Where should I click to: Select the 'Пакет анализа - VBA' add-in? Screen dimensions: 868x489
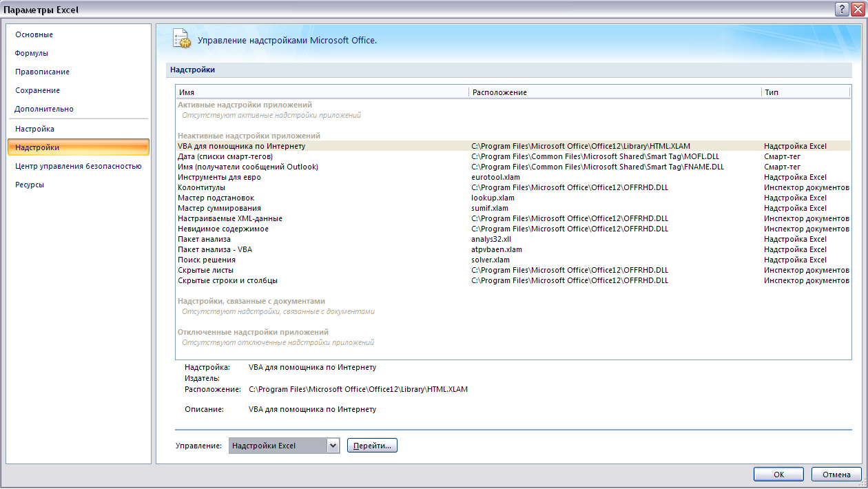point(513,249)
